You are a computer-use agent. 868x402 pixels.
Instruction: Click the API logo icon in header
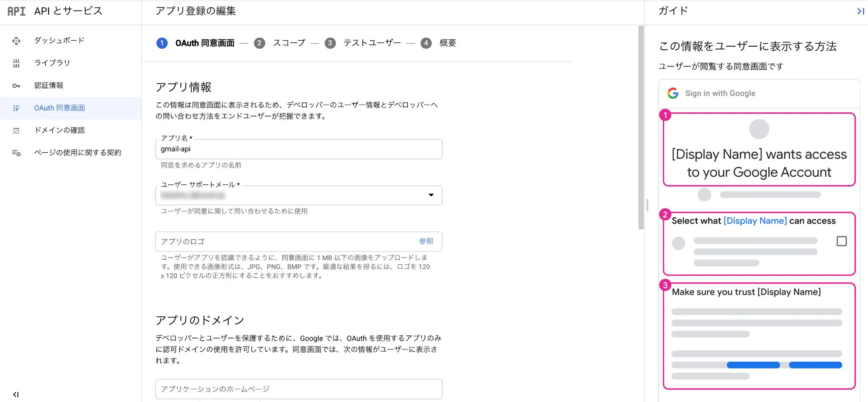coord(17,11)
